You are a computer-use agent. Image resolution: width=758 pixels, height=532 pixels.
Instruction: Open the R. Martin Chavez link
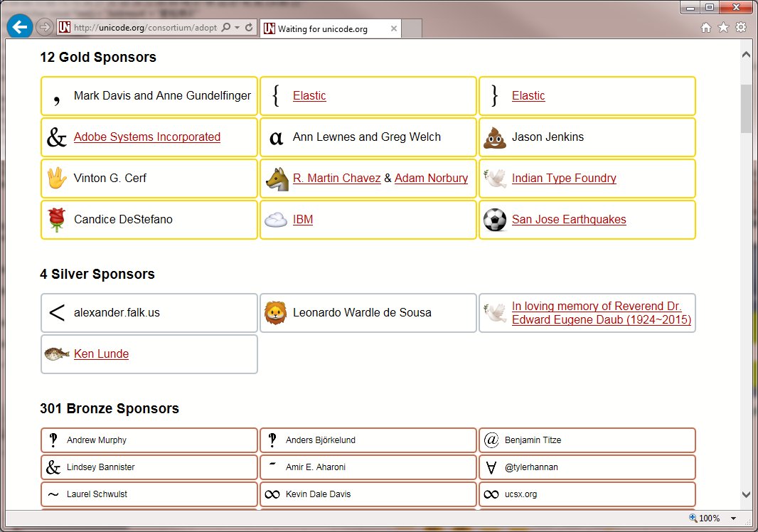coord(337,178)
